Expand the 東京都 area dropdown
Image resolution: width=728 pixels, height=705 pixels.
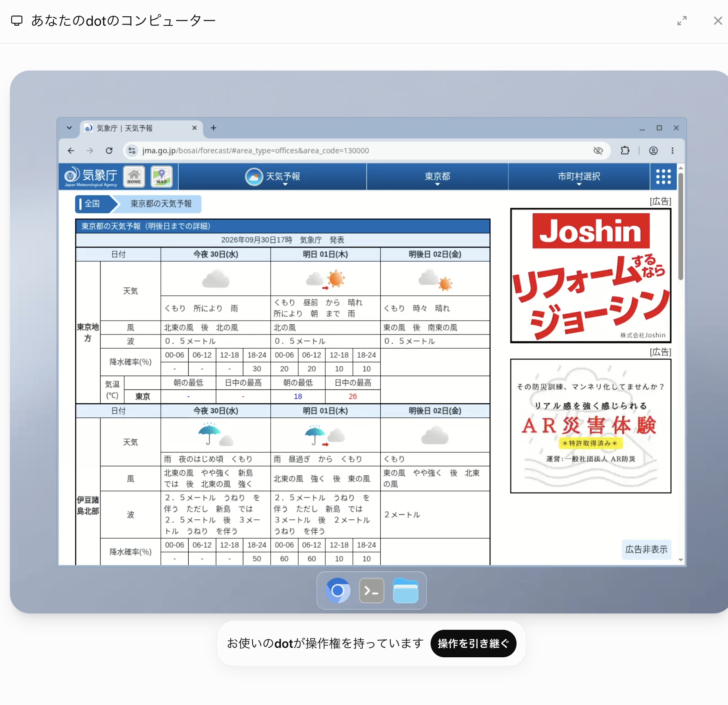[437, 177]
